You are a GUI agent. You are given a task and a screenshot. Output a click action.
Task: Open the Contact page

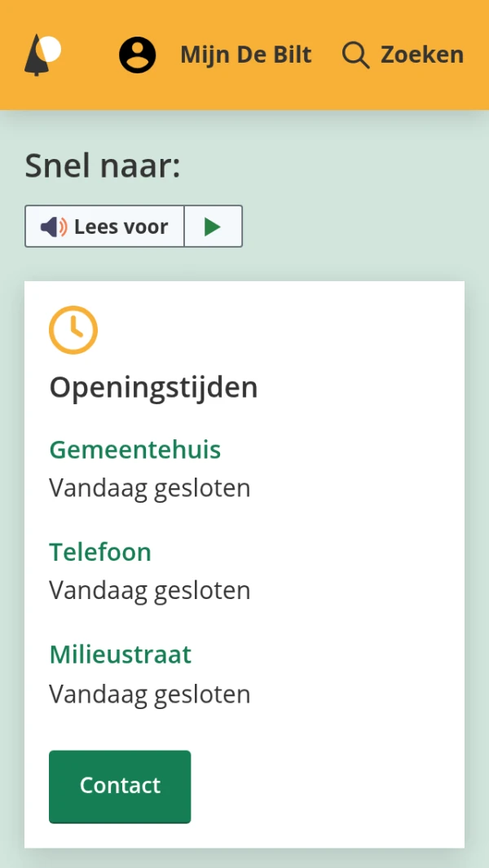[120, 786]
